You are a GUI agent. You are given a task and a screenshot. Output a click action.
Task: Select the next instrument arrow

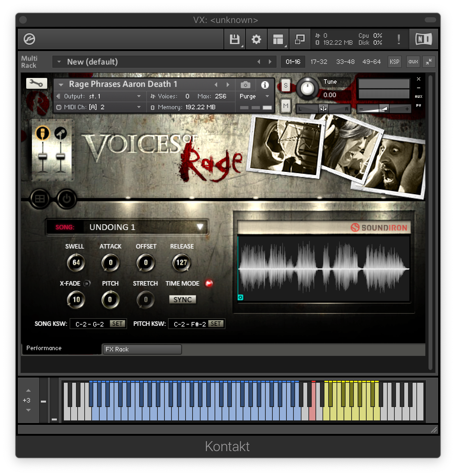coord(228,85)
